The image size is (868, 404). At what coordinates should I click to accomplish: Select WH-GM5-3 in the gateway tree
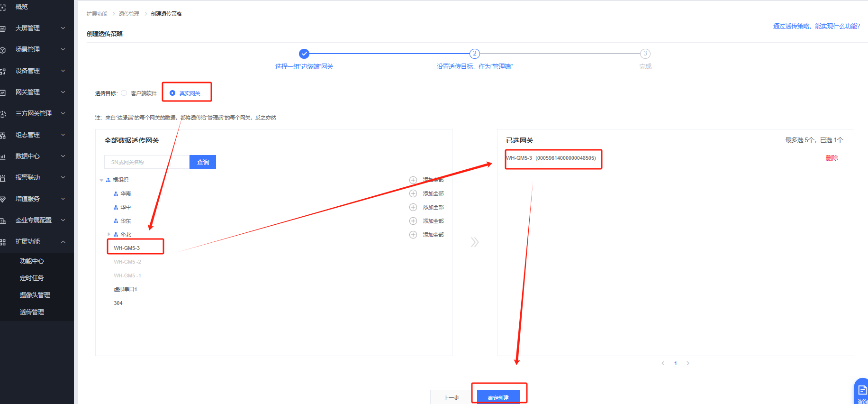[127, 248]
